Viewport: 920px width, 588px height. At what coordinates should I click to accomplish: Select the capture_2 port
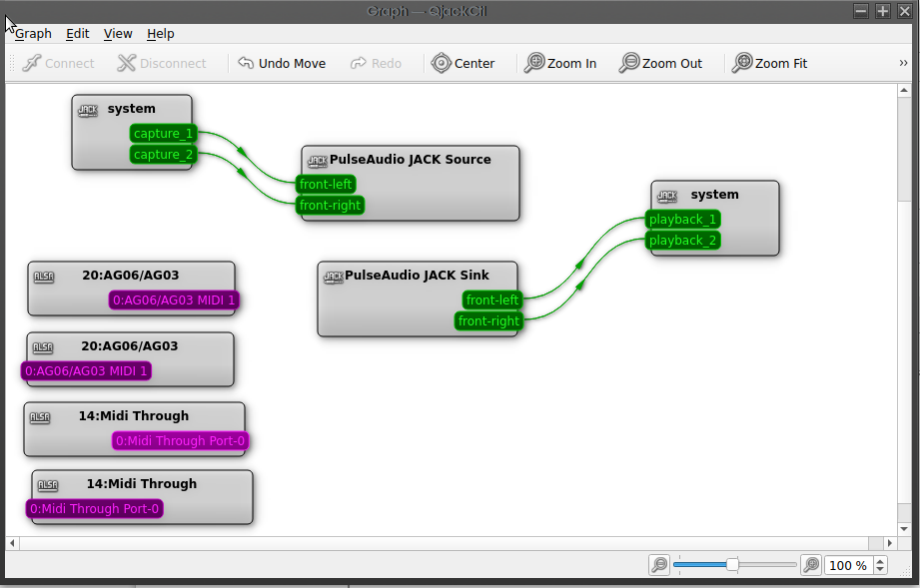(163, 155)
